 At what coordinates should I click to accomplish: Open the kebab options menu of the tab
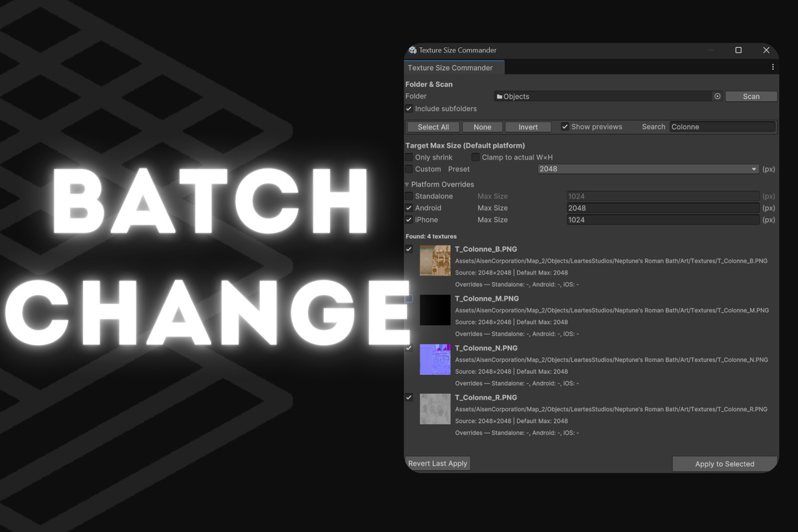click(773, 67)
